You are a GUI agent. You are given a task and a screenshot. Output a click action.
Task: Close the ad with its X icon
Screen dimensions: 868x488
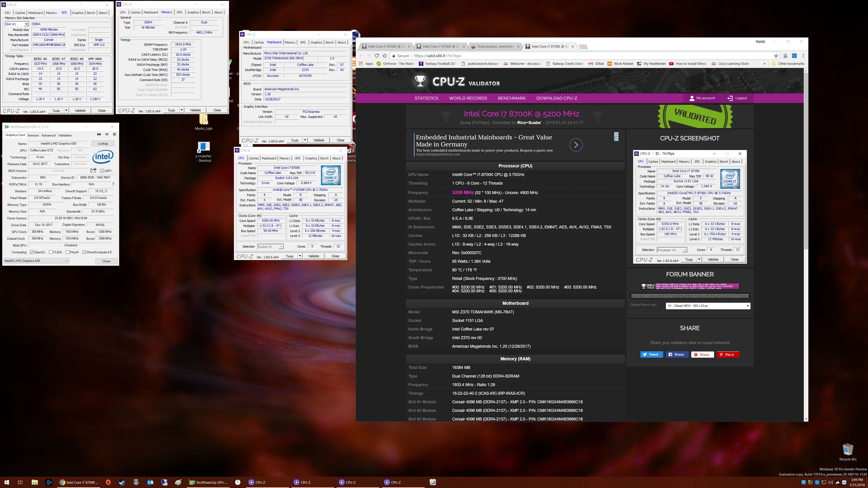[616, 134]
